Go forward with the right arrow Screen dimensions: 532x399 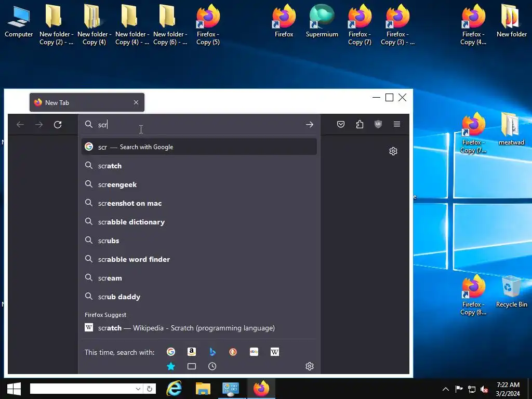39,125
